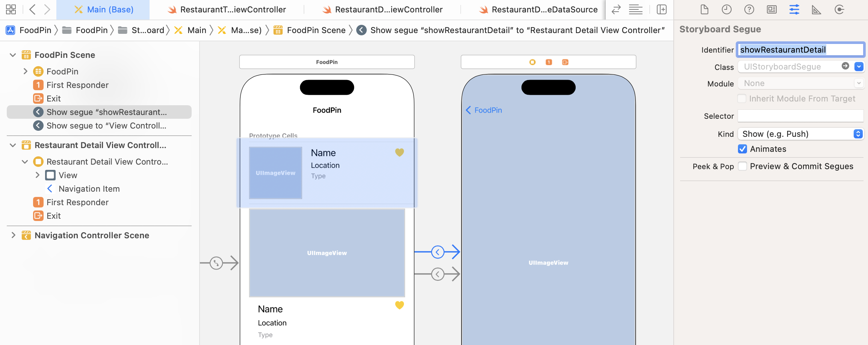Open the File inspector icon

coord(704,9)
